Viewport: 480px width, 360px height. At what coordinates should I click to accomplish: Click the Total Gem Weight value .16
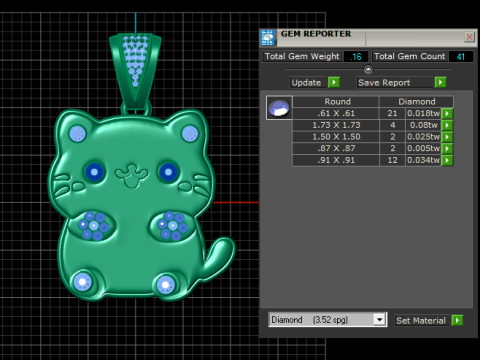[x=356, y=57]
